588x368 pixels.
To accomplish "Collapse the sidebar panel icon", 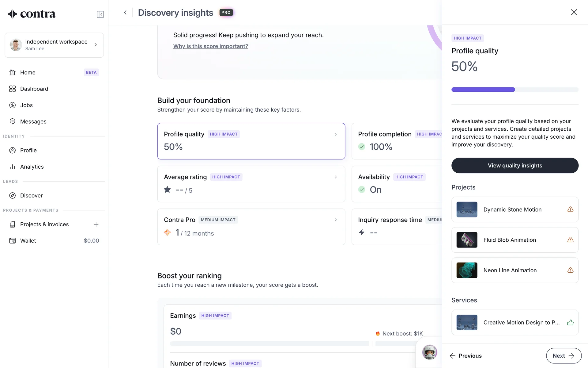I will (x=100, y=14).
